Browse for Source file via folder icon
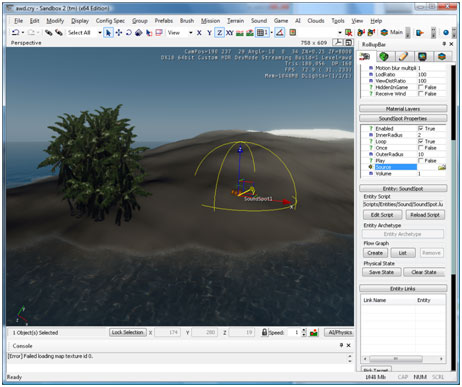462x387 pixels. pyautogui.click(x=442, y=167)
